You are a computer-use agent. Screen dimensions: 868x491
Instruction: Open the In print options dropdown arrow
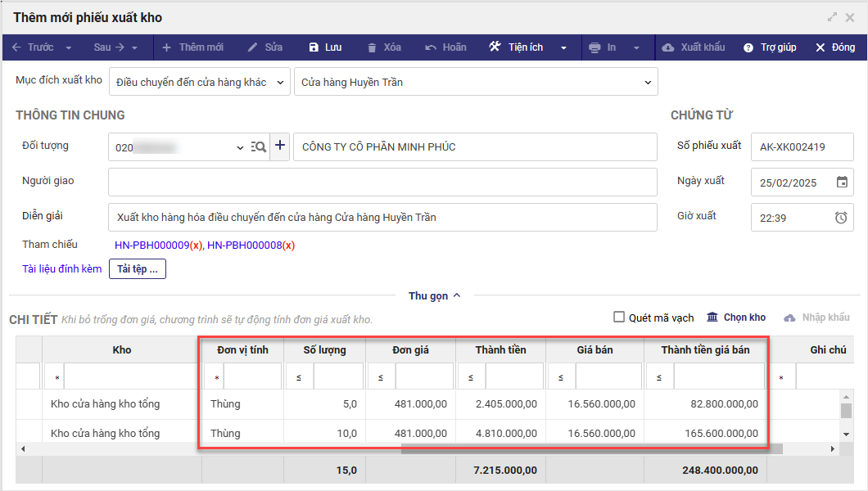pos(636,47)
